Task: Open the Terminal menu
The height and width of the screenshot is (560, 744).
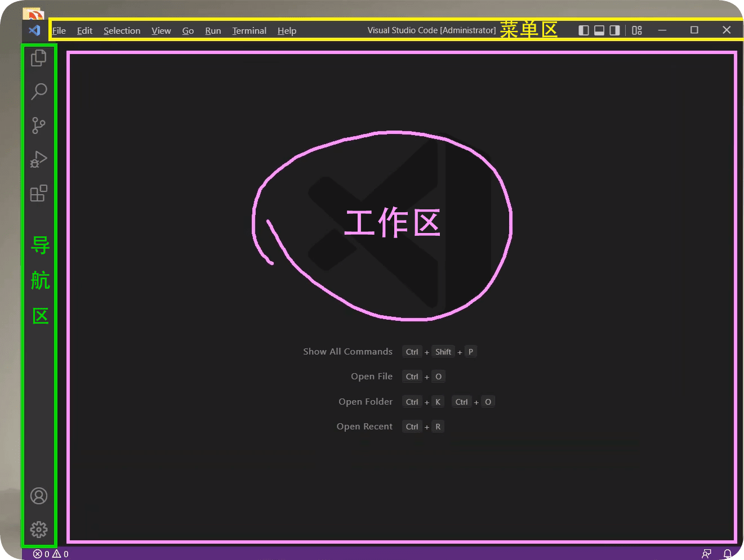Action: [x=249, y=30]
